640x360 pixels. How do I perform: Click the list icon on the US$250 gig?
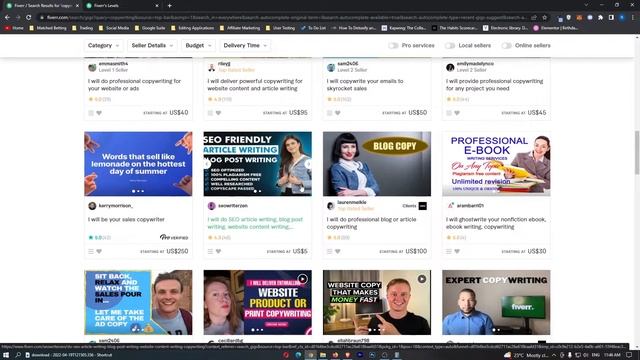(x=91, y=251)
